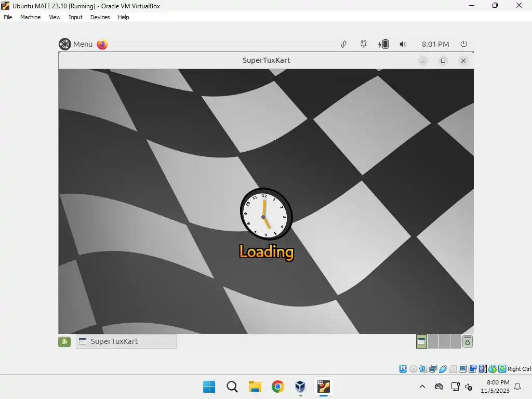Image resolution: width=532 pixels, height=399 pixels.
Task: Click the recording status icon
Action: (x=473, y=369)
